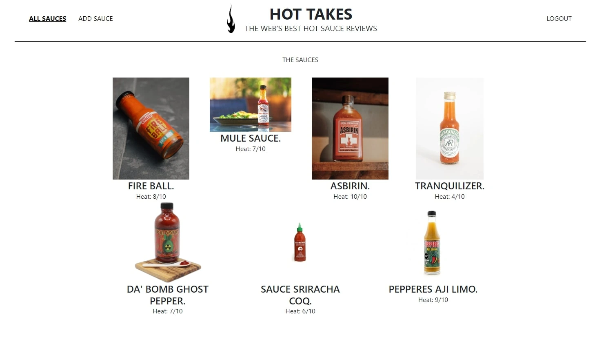Click the Tranquilizer sauce name
Image resolution: width=606 pixels, height=364 pixels.
(450, 186)
